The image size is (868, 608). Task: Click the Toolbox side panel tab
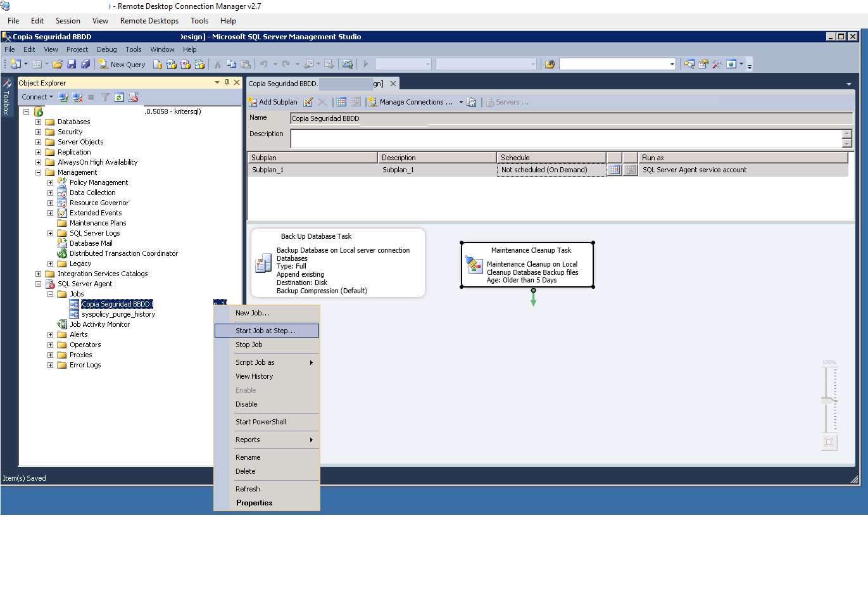click(6, 96)
